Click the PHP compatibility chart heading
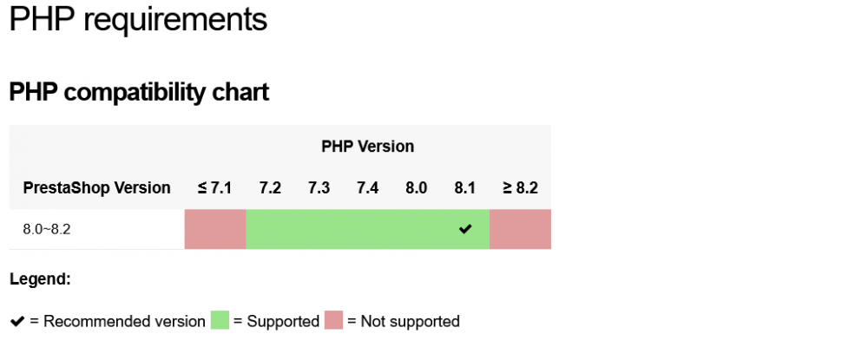 [139, 92]
